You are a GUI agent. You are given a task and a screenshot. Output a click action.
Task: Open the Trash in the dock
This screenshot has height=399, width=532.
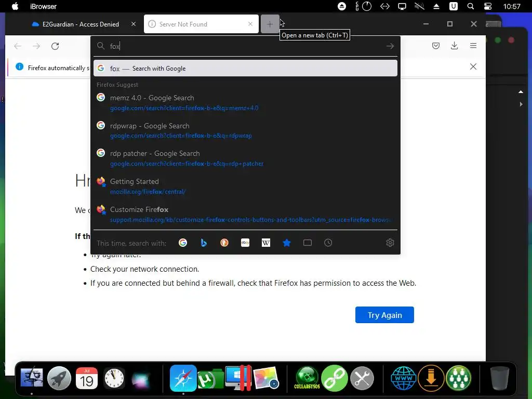tap(500, 378)
